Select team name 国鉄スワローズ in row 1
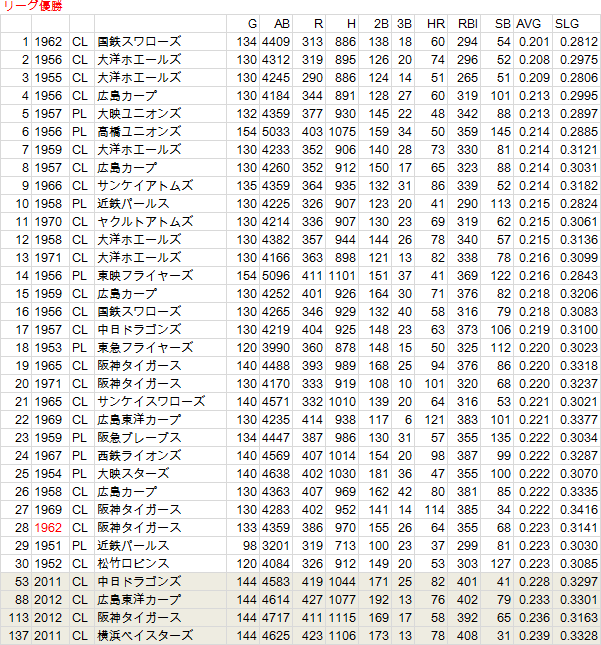Screen dimensions: 601x645 (x=139, y=42)
